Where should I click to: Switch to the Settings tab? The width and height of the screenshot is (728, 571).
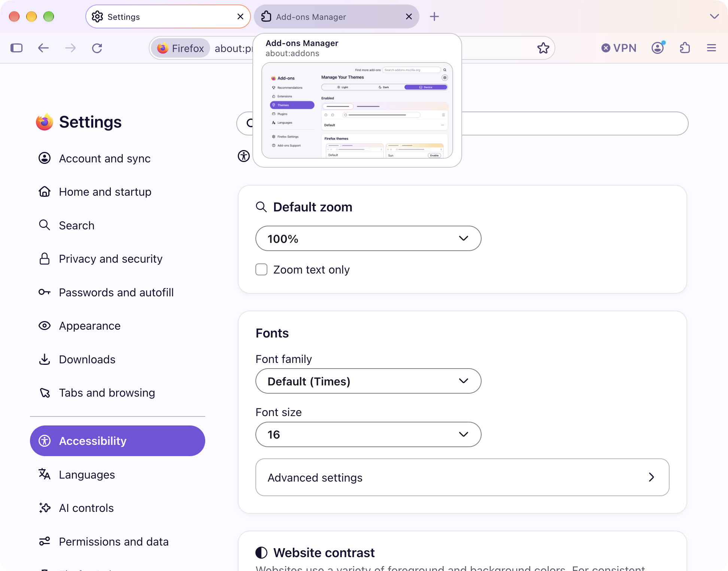168,16
